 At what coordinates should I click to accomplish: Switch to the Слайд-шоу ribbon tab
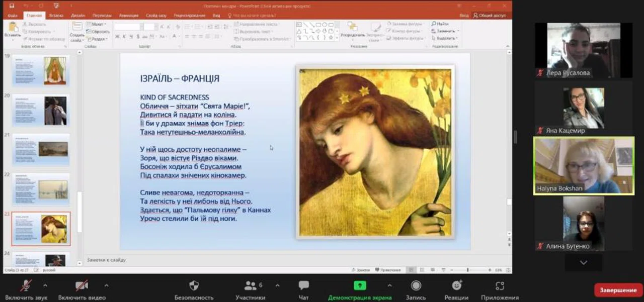[x=156, y=16]
